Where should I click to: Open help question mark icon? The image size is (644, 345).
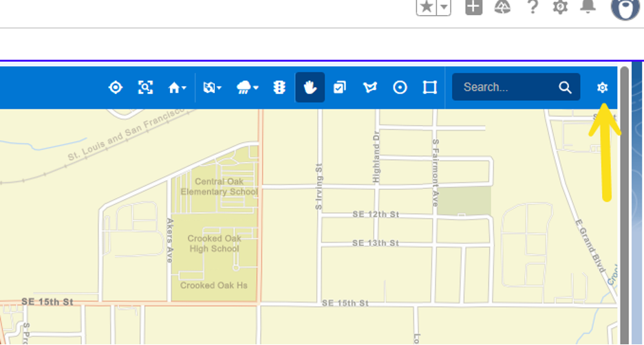coord(533,7)
